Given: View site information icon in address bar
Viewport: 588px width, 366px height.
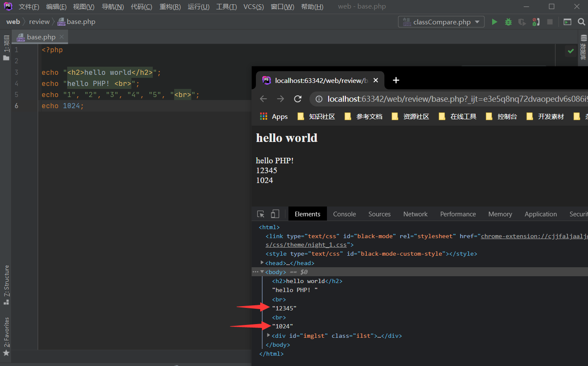Looking at the screenshot, I should coord(319,99).
